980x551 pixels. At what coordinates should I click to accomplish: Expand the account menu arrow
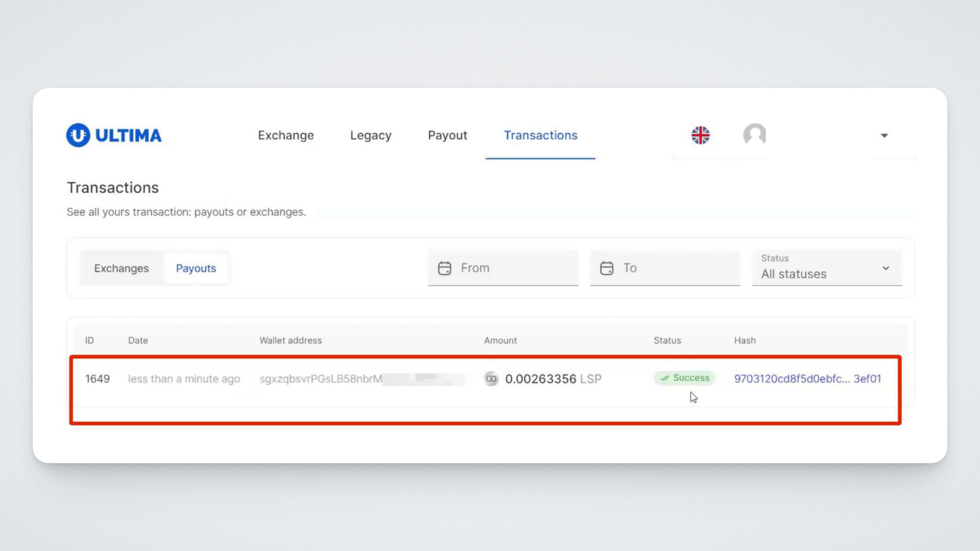click(885, 136)
